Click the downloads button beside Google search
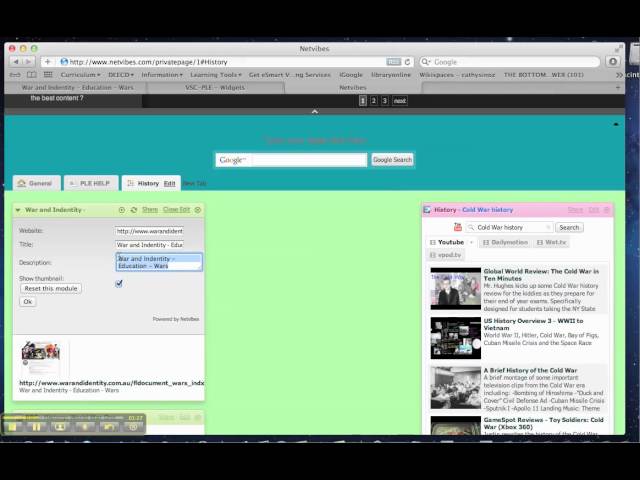Viewport: 640px width, 480px height. [x=613, y=62]
